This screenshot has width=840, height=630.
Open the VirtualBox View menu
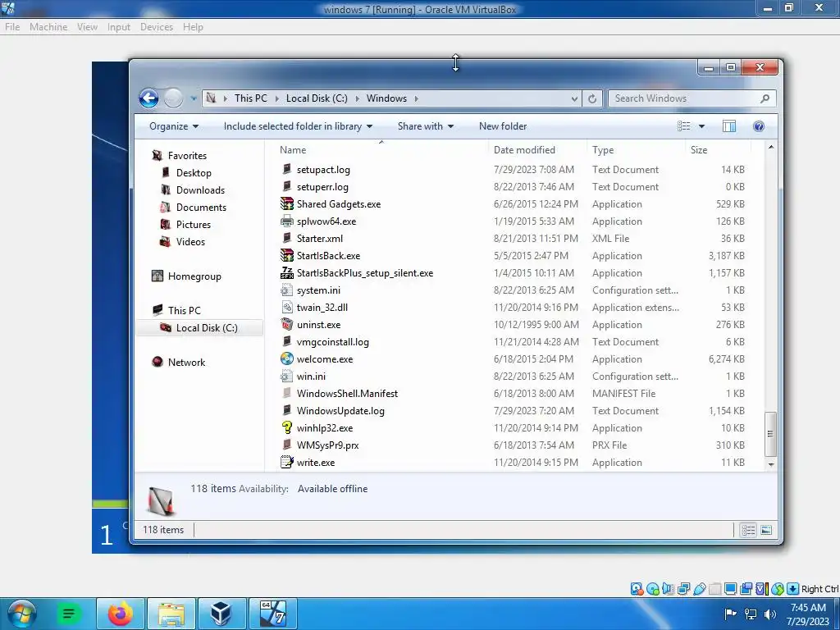87,27
